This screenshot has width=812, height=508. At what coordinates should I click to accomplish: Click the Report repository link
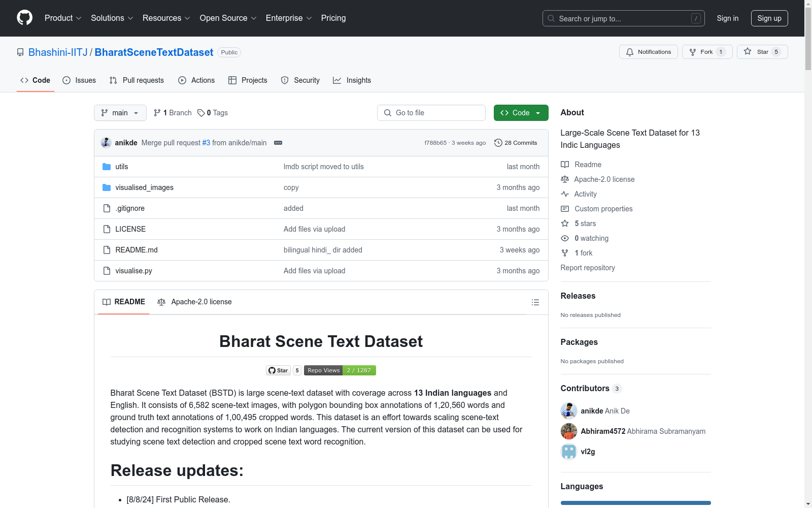(x=588, y=268)
